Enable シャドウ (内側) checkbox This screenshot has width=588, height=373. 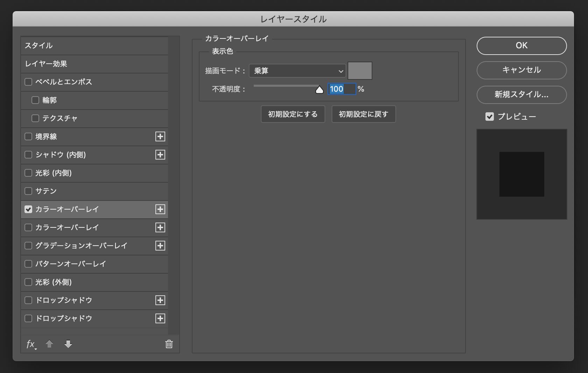[28, 155]
